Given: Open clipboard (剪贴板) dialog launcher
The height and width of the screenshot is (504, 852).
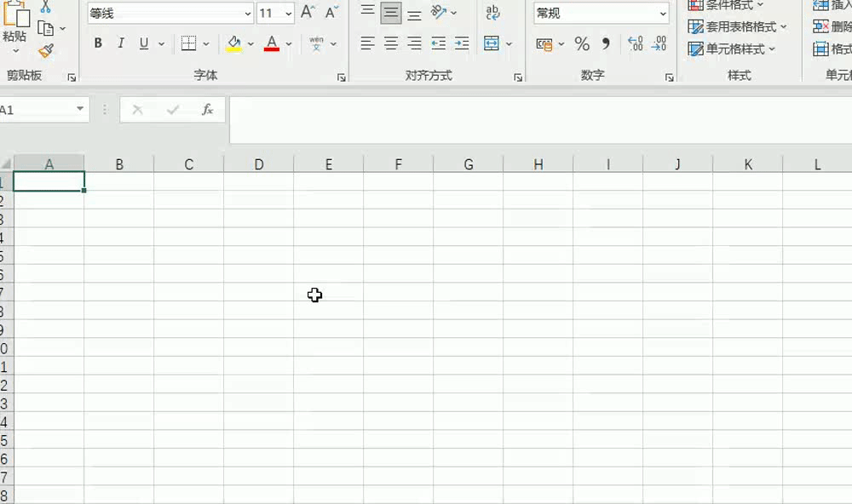Looking at the screenshot, I should tap(72, 77).
